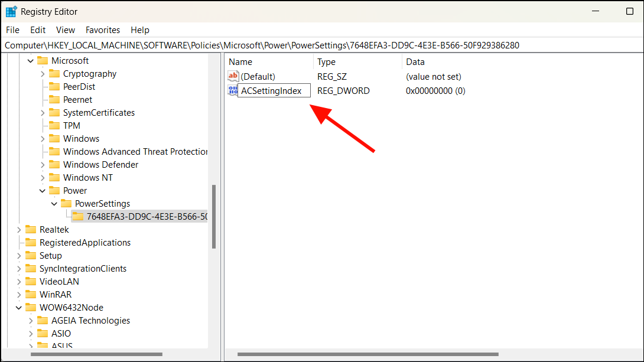Screen dimensions: 644x362
Task: Select the WOW6432Node folder icon
Action: coord(31,308)
